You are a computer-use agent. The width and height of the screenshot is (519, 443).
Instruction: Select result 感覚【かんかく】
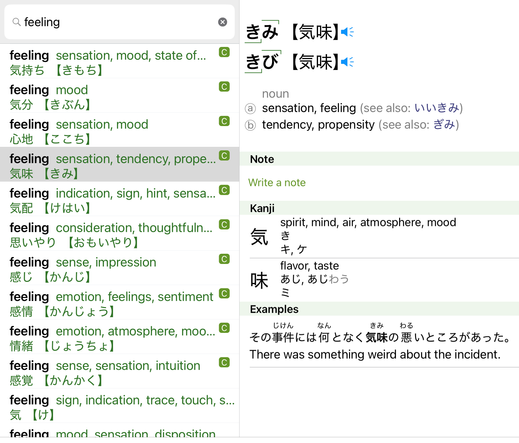pyautogui.click(x=119, y=372)
